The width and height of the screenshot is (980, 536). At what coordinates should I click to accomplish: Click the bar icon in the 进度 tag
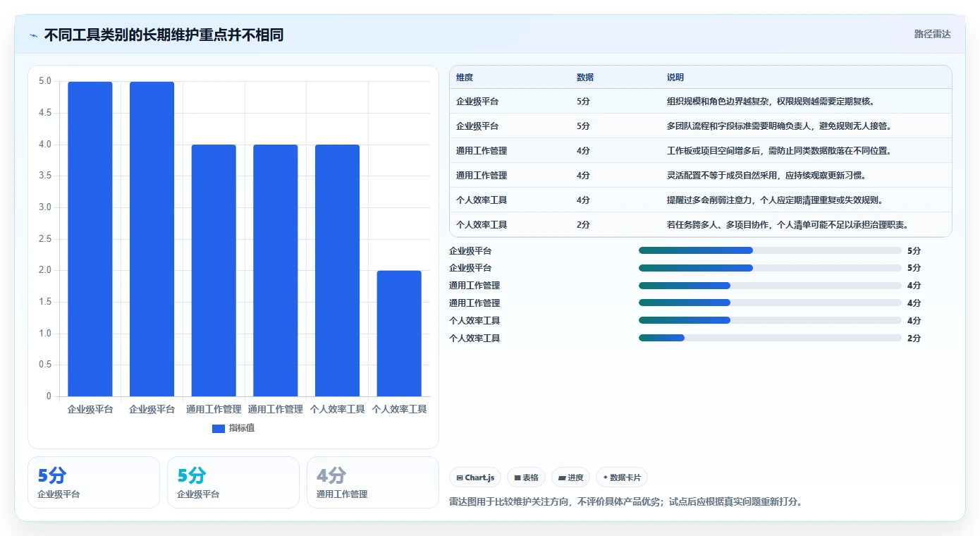click(562, 478)
